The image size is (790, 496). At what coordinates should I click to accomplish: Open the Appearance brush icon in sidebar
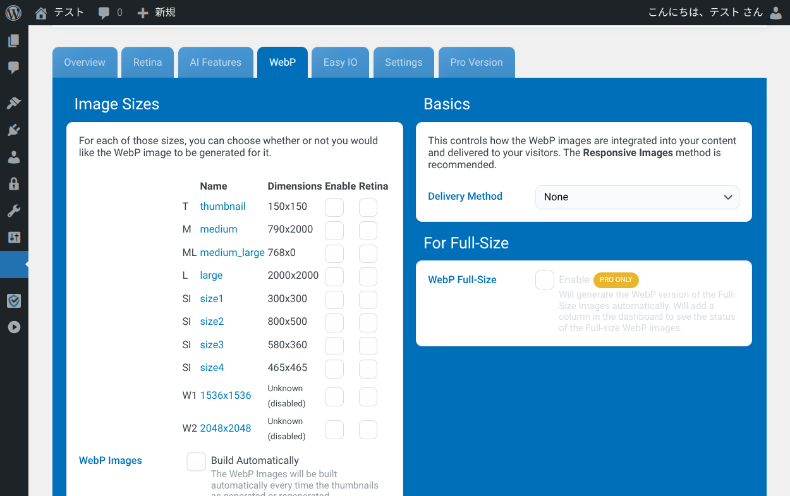coord(13,103)
